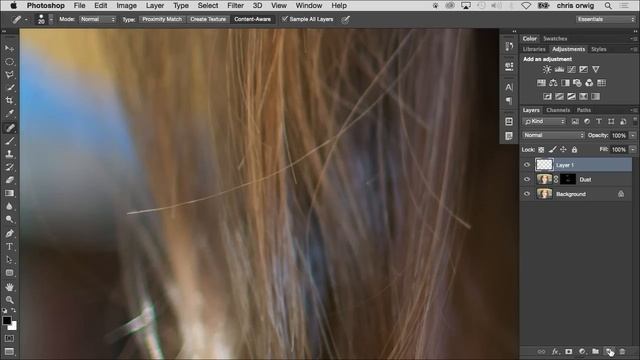This screenshot has width=640, height=360.
Task: Select the Quick Selection tool
Action: (x=9, y=87)
